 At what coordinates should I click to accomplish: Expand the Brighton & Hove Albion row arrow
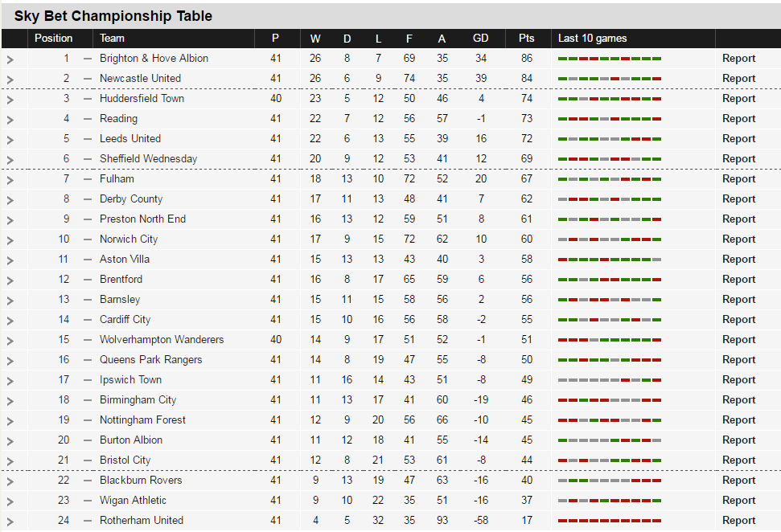pyautogui.click(x=10, y=59)
